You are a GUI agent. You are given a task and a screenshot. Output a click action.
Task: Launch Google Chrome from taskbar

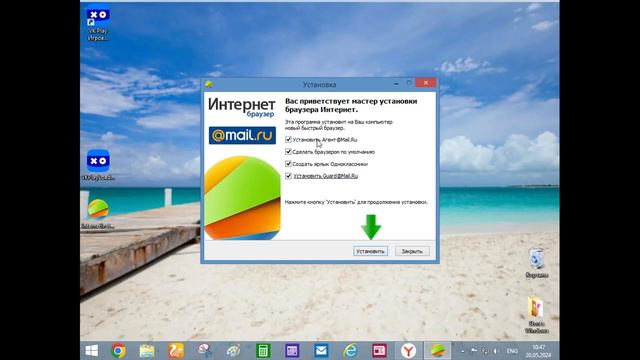click(x=118, y=351)
